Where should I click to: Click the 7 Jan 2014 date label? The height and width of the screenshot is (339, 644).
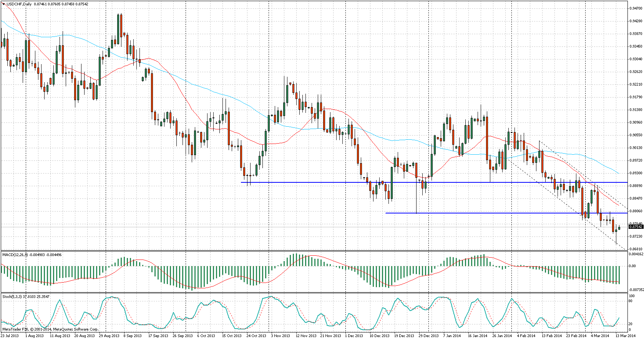point(452,336)
